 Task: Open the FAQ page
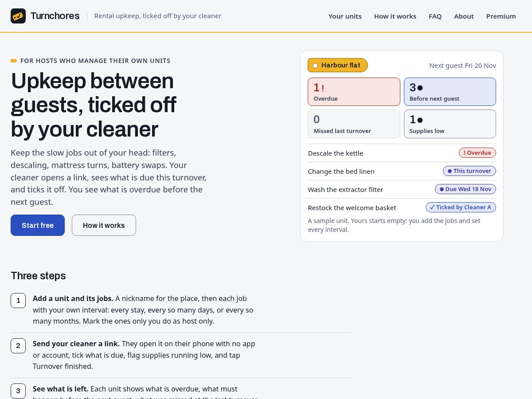point(435,16)
